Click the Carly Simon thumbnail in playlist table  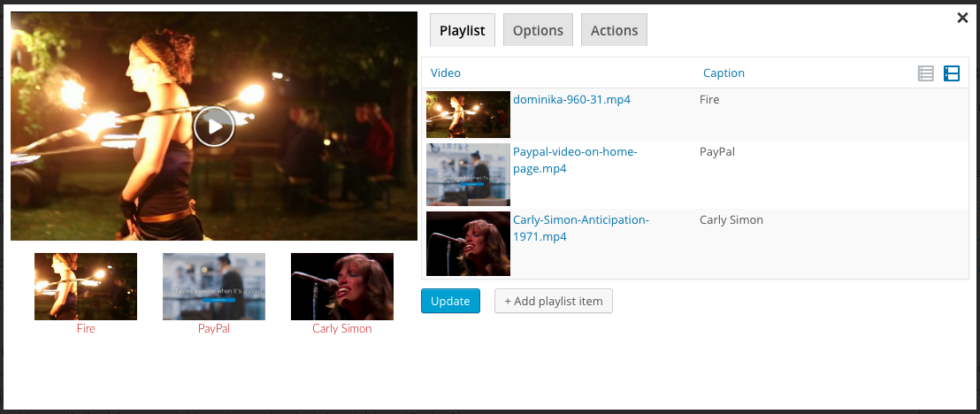468,244
